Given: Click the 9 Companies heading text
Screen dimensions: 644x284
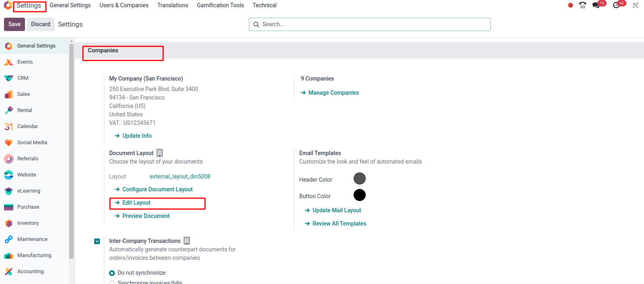Looking at the screenshot, I should tap(317, 79).
